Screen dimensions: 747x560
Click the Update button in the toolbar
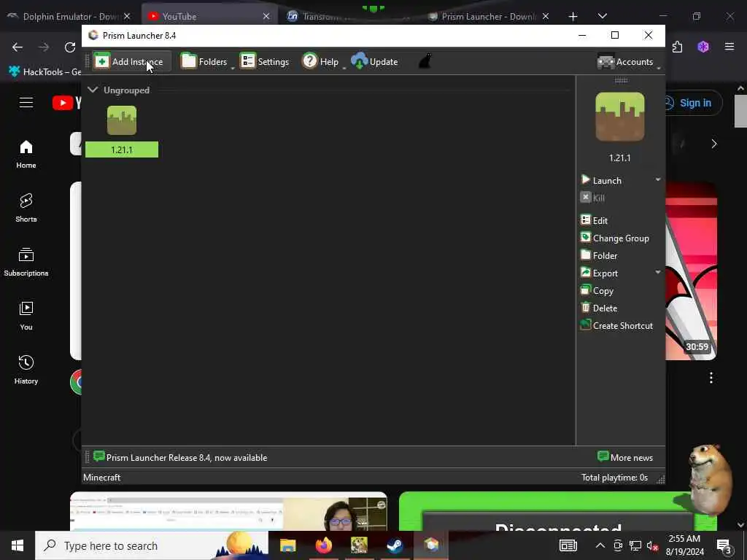(x=374, y=61)
